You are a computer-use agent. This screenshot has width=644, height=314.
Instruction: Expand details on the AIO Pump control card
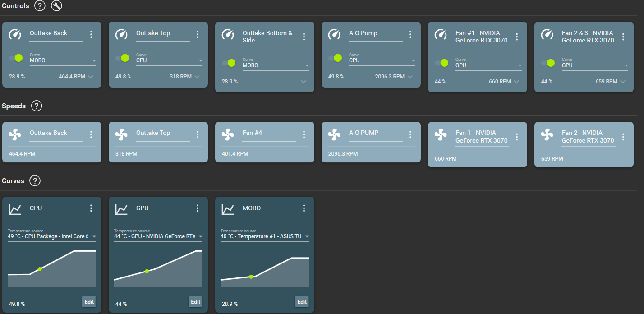[x=409, y=77]
